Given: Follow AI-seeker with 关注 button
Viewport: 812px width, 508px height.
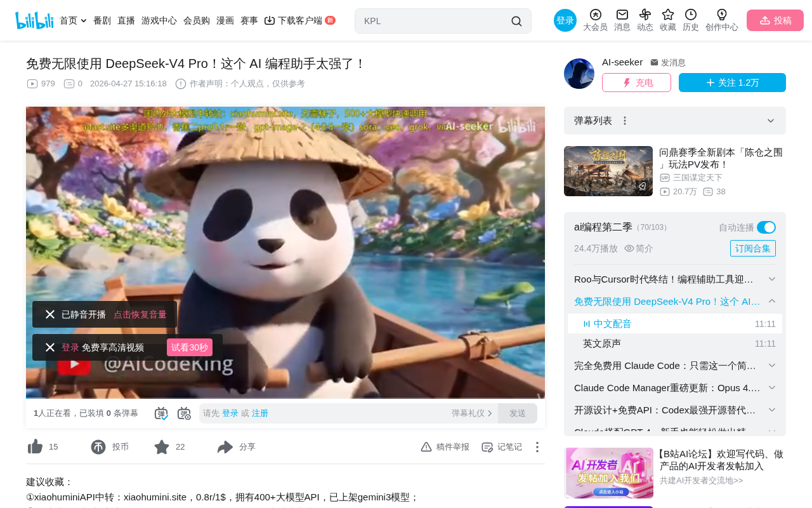Looking at the screenshot, I should (x=732, y=83).
